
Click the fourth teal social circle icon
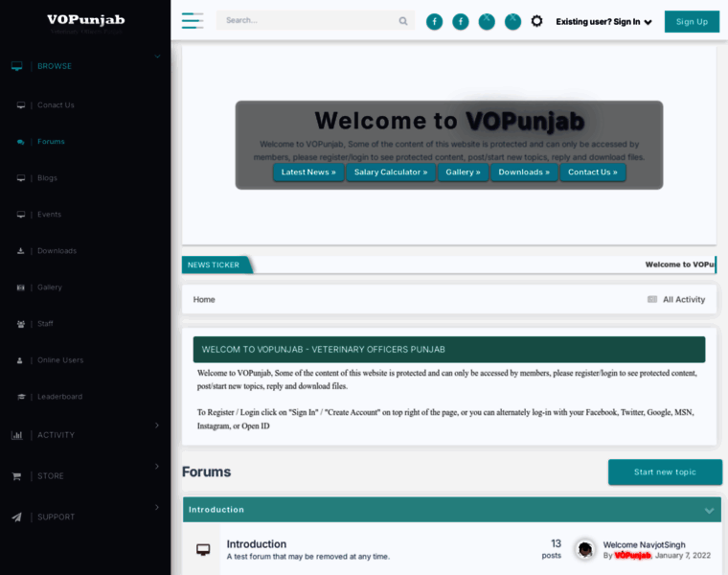(x=512, y=21)
